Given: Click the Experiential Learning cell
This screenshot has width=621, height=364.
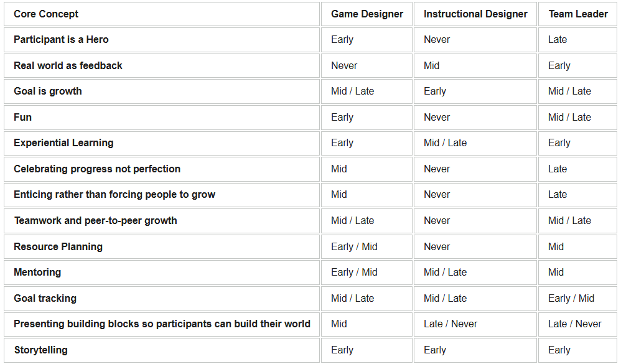Looking at the screenshot, I should click(162, 143).
